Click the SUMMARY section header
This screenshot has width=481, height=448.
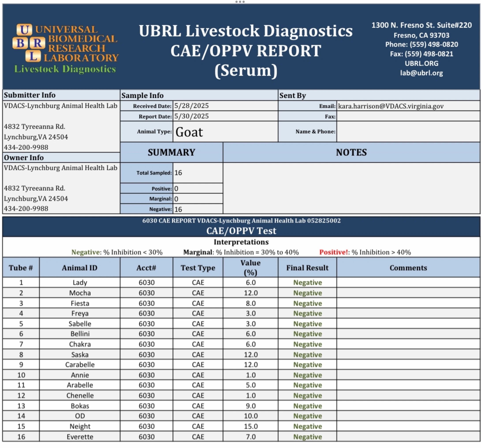171,152
